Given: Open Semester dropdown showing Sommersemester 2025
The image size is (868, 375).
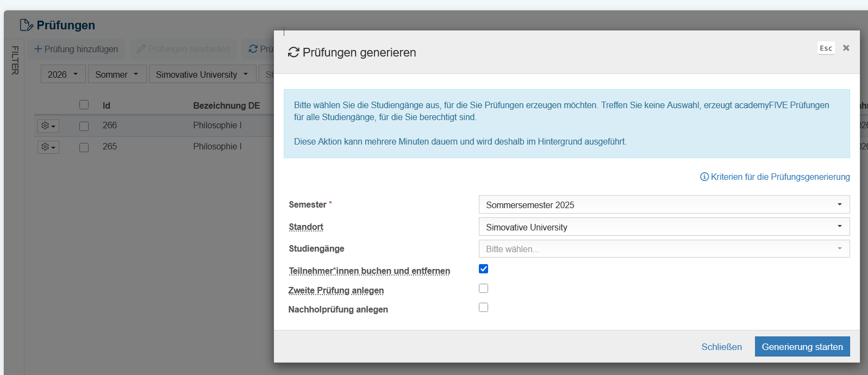Looking at the screenshot, I should coord(664,204).
